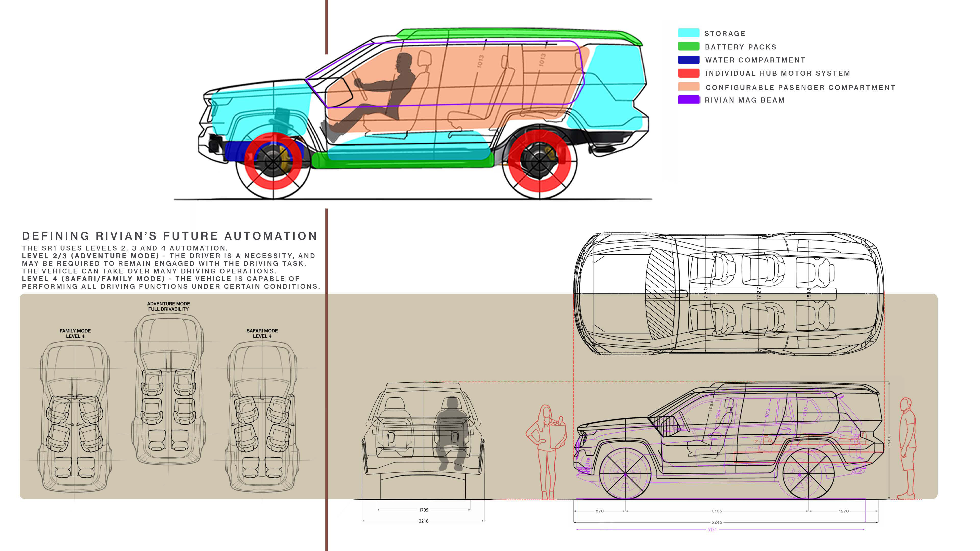Click the 'DEFINING RIVIAN'S FUTURE AUTOMATION' heading
Image resolution: width=980 pixels, height=551 pixels.
tap(170, 236)
